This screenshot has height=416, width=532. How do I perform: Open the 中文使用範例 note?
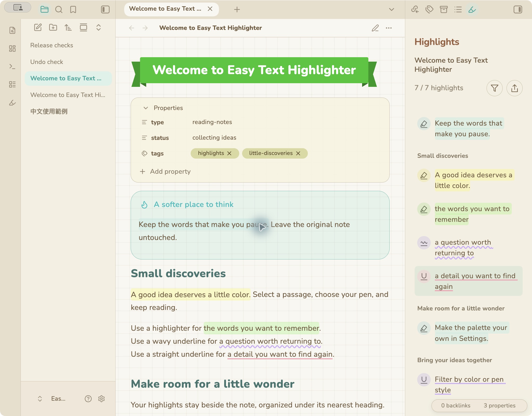coord(68,112)
